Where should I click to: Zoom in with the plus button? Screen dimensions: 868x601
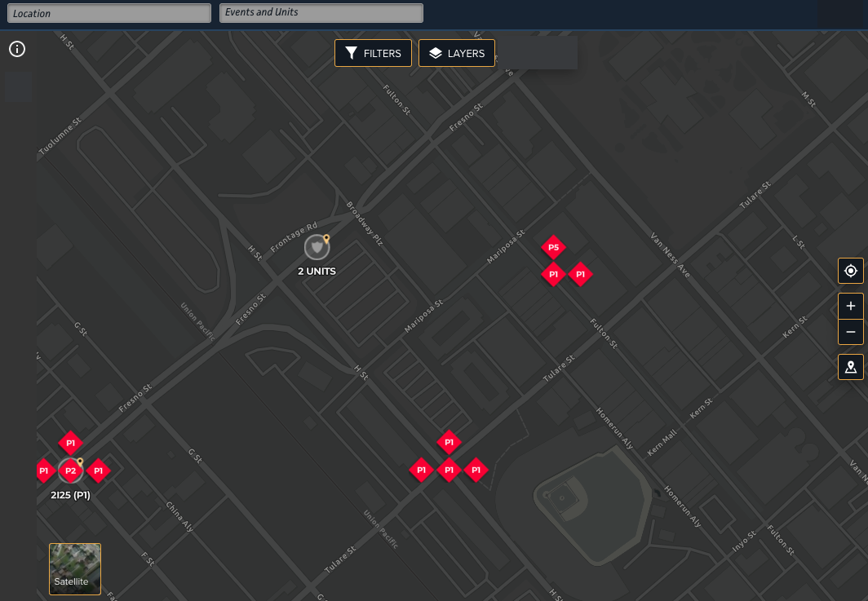[x=850, y=306]
